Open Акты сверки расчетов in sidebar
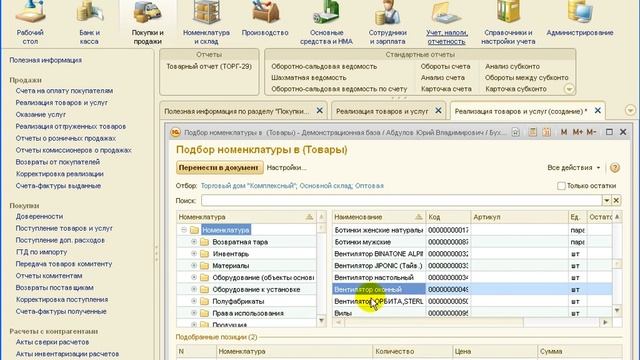The height and width of the screenshot is (360, 640). (52, 342)
